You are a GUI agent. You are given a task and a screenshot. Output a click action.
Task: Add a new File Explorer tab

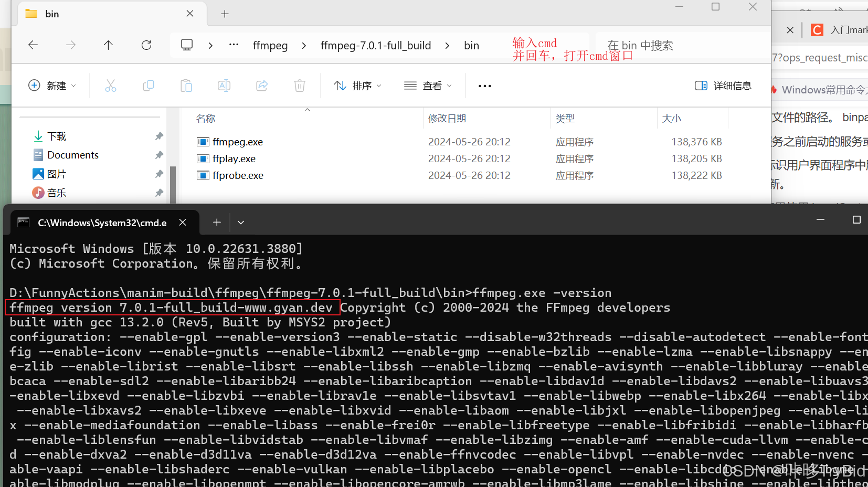(x=225, y=14)
